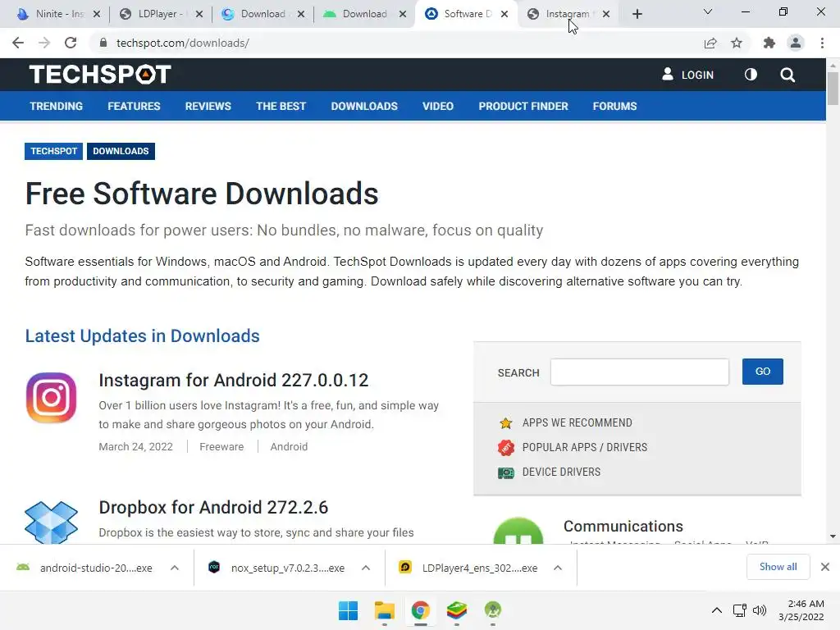Screen dimensions: 840x630
Task: Open a new browser tab
Action: pos(637,14)
